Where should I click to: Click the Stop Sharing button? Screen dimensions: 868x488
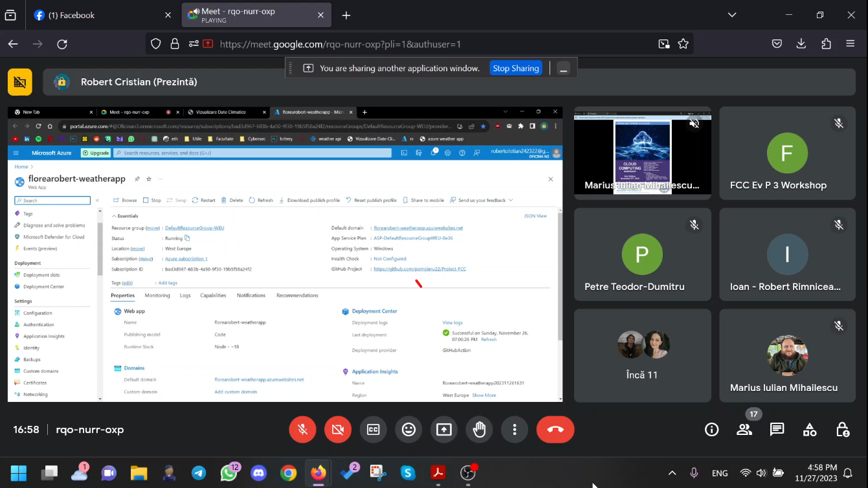pyautogui.click(x=515, y=68)
